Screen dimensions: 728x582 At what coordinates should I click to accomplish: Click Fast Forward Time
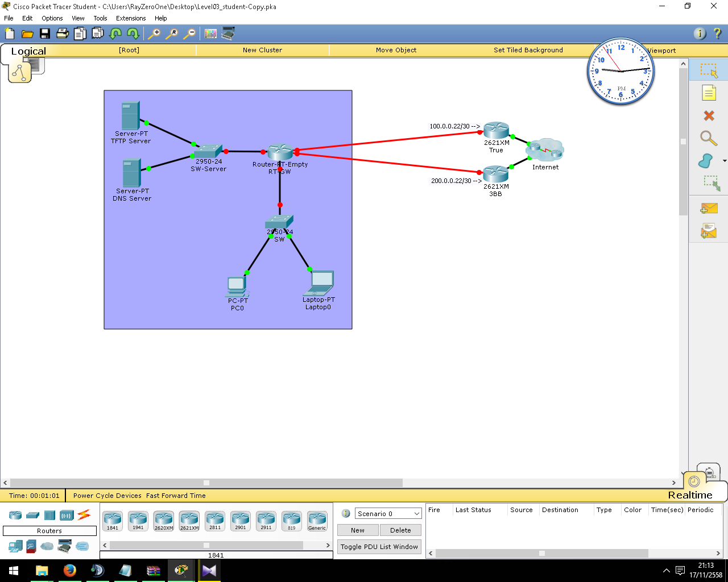(x=176, y=496)
